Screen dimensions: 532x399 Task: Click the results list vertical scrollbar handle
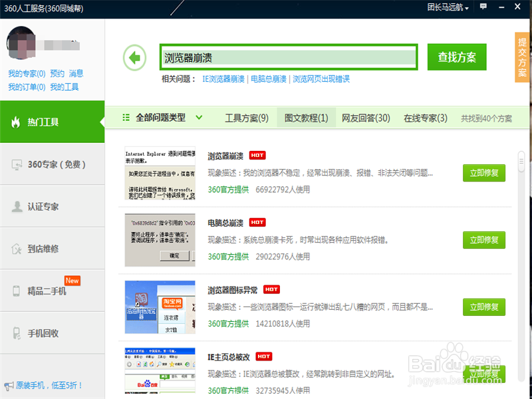pyautogui.click(x=521, y=162)
